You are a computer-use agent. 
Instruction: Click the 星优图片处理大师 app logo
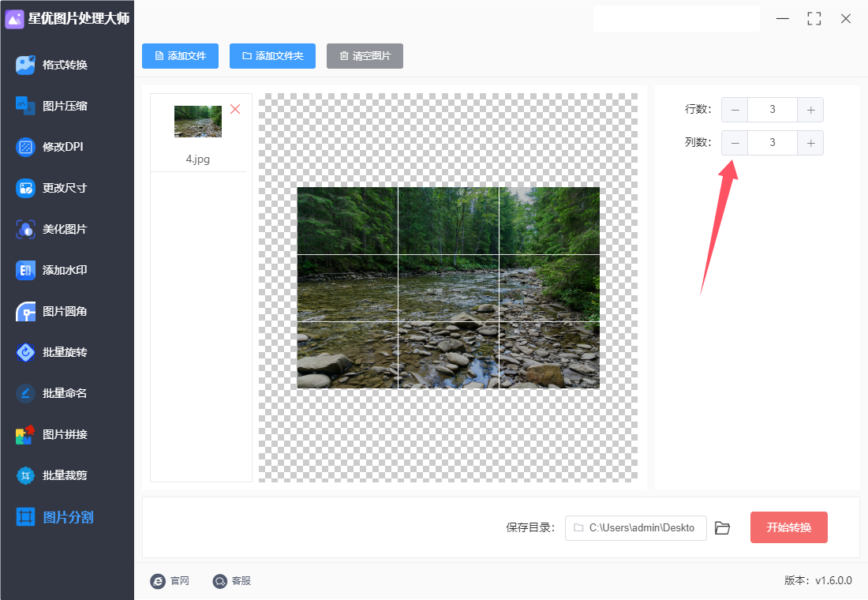pos(14,19)
